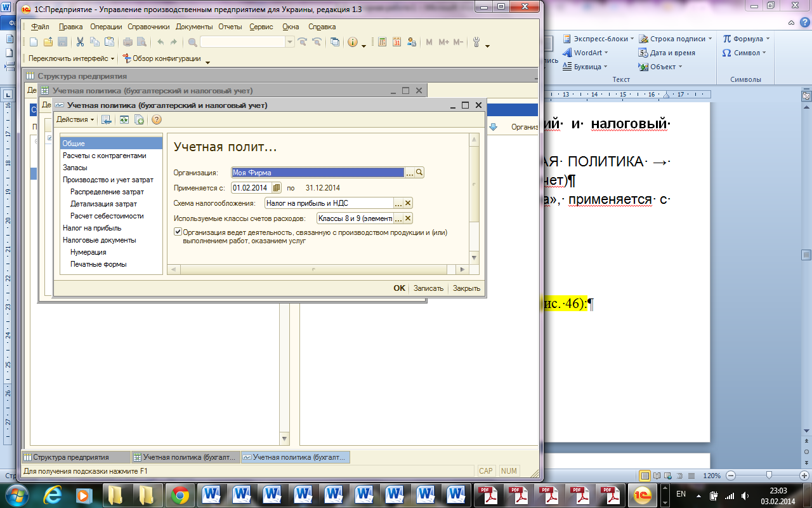Screen dimensions: 812x508
Task: Toggle checkbox Организация ведет деятельность, связанную с производством
Action: [x=178, y=232]
